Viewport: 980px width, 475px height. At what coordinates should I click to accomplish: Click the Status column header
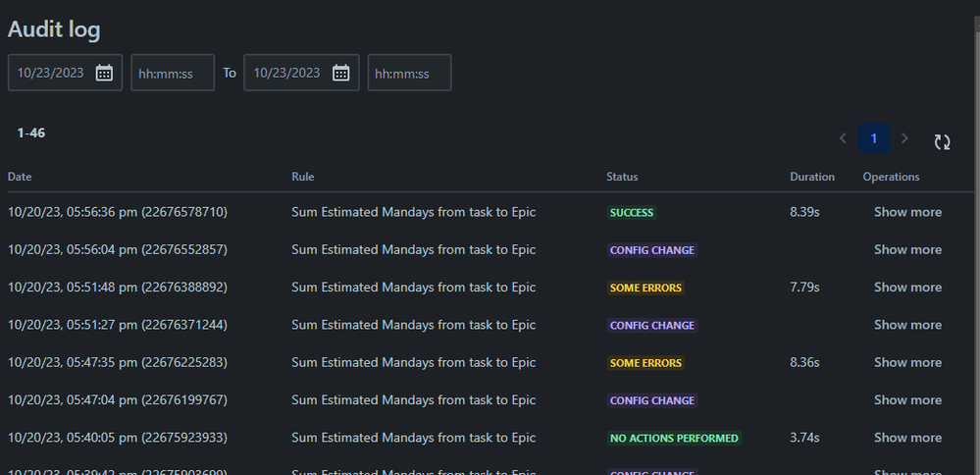pyautogui.click(x=622, y=177)
